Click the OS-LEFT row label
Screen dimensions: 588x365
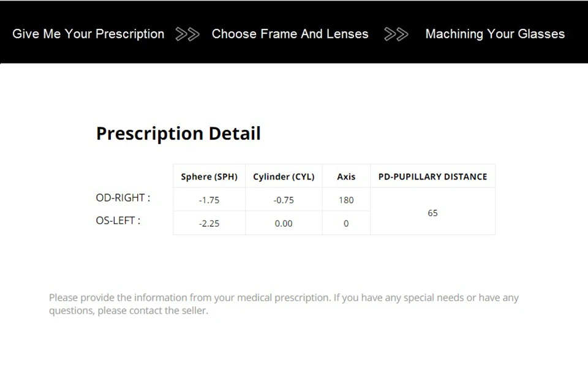(x=118, y=220)
